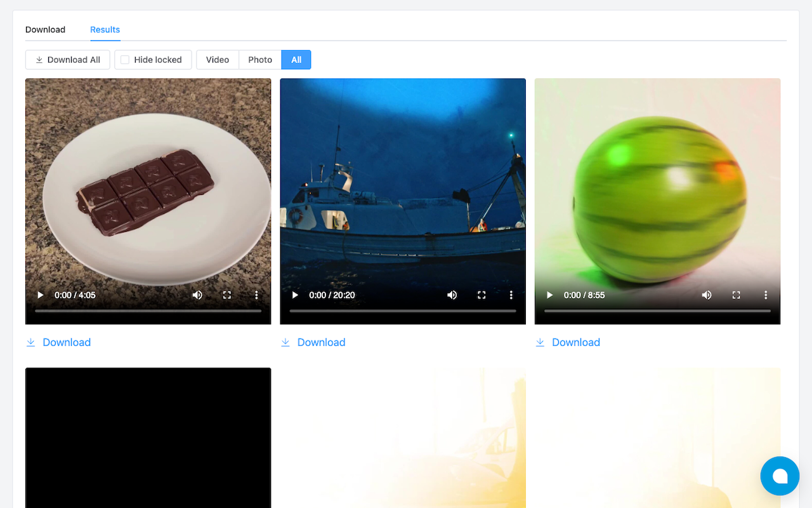Fullscreen the chocolate bar video

(x=227, y=295)
